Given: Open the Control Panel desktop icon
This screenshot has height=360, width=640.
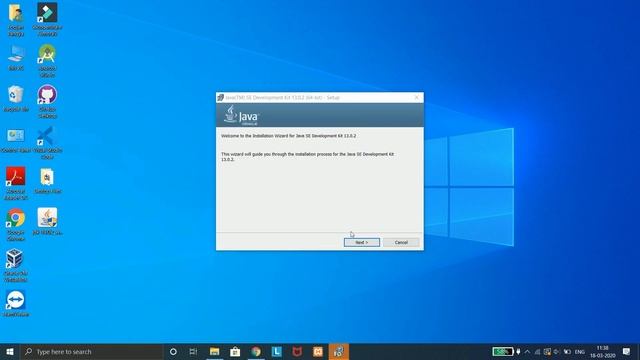Looking at the screenshot, I should click(16, 140).
